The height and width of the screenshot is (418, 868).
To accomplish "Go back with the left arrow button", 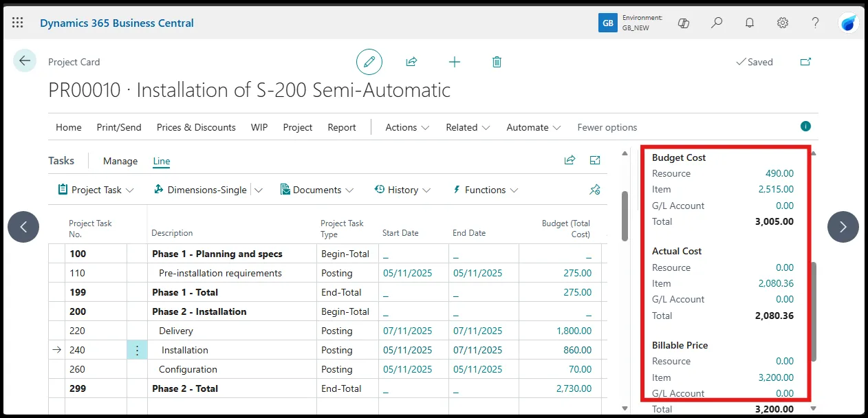I will click(x=25, y=61).
